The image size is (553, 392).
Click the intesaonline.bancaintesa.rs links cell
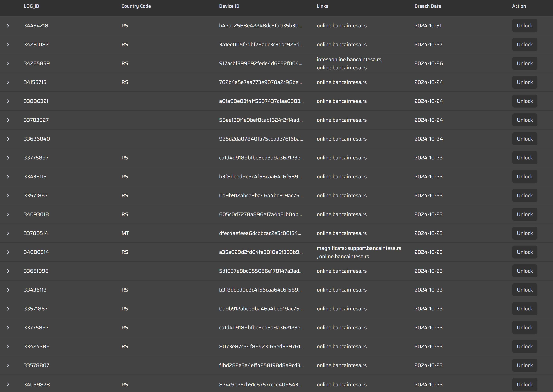tap(350, 63)
